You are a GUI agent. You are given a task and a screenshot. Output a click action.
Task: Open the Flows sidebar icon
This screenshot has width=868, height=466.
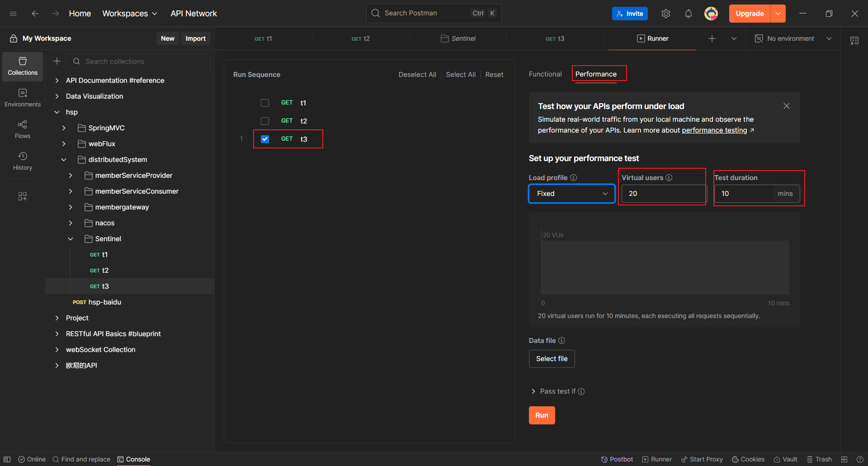(23, 129)
